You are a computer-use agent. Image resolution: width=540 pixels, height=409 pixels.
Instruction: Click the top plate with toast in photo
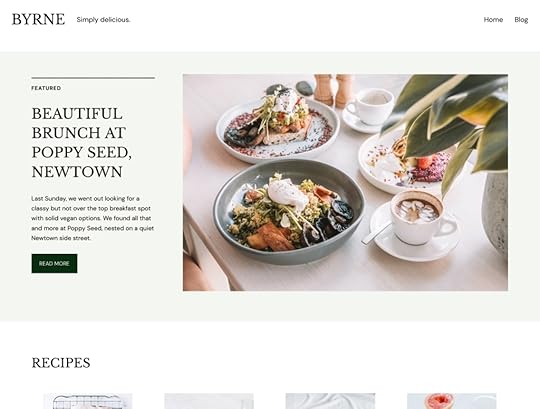(278, 129)
